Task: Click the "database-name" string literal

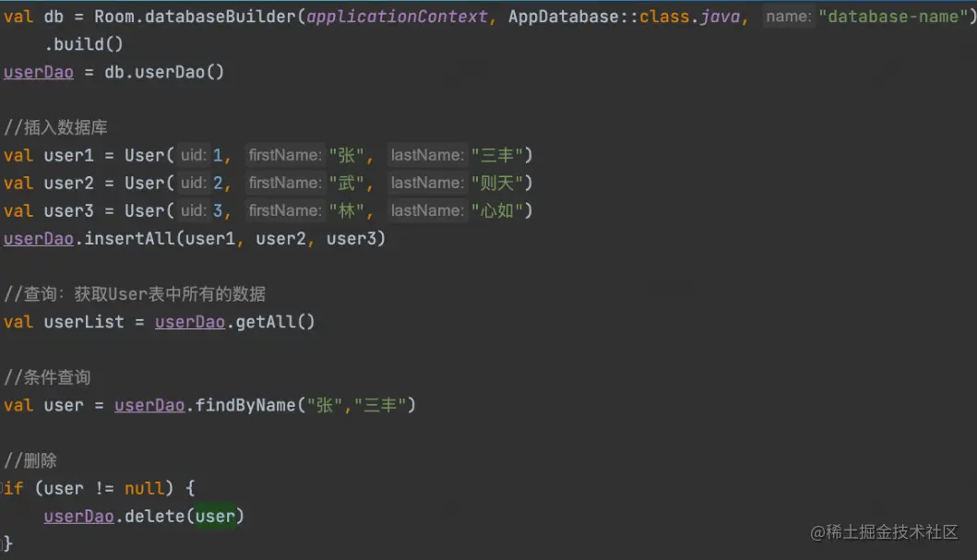Action: 893,17
